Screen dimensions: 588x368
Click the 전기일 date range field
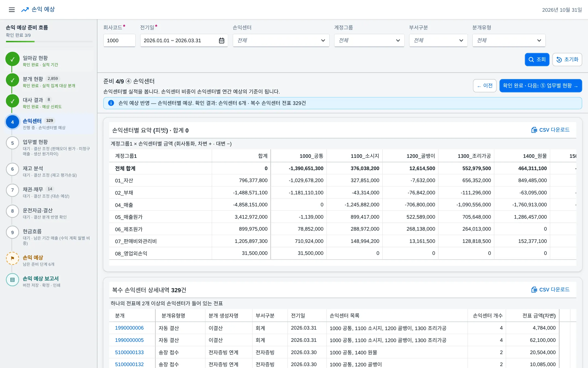(184, 41)
